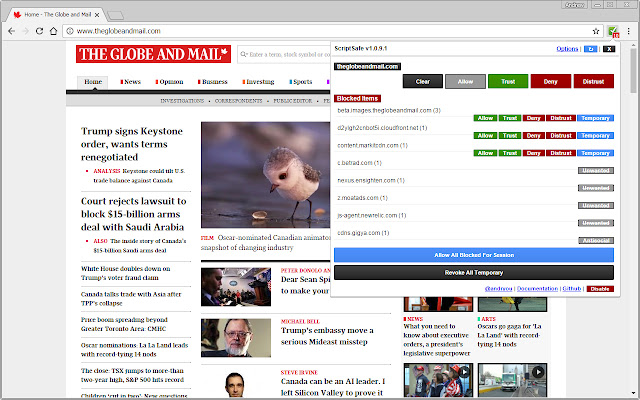640x400 pixels.
Task: Click the Michael Bell columnist photo
Action: [x=236, y=338]
